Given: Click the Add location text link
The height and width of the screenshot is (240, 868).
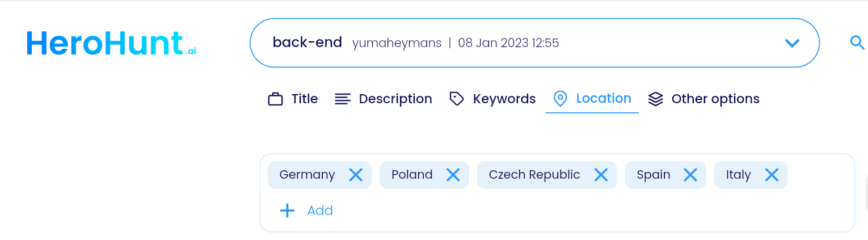Looking at the screenshot, I should [320, 211].
